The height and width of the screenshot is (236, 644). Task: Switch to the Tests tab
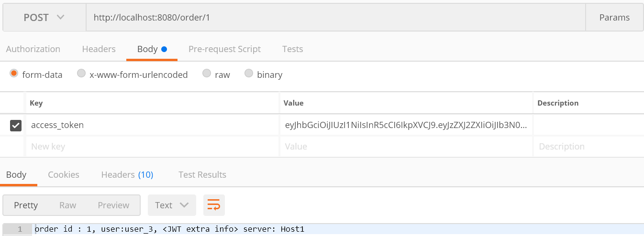[292, 49]
